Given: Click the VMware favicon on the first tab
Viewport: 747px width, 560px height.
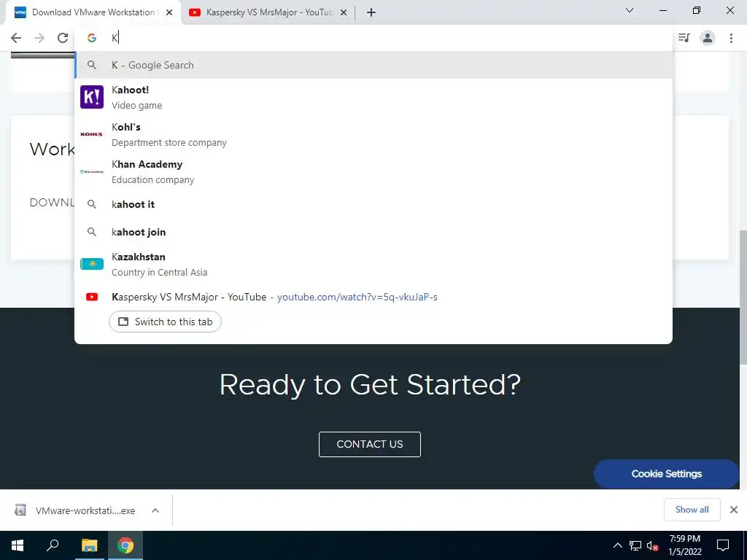Looking at the screenshot, I should click(20, 12).
